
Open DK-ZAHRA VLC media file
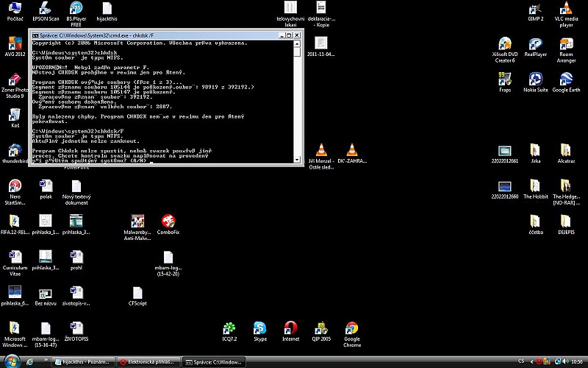click(x=352, y=153)
